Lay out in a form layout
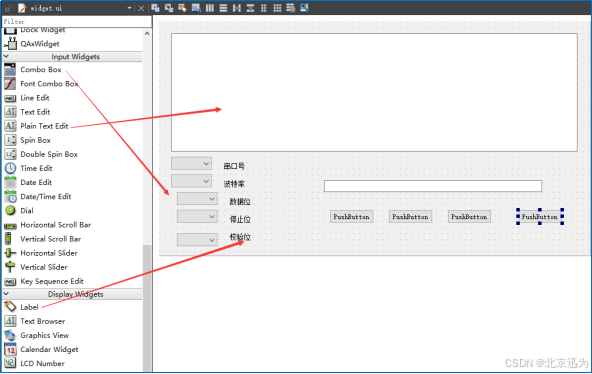Screen dimensions: 592x374 coord(264,8)
